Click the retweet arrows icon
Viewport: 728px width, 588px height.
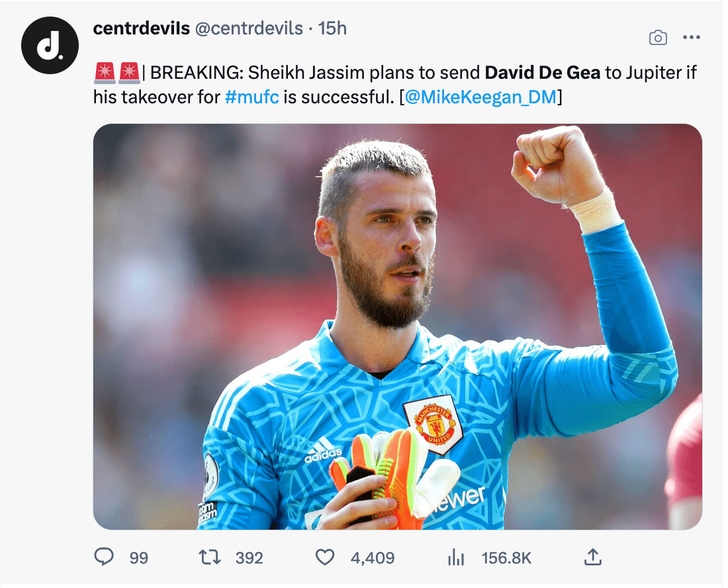pos(210,558)
